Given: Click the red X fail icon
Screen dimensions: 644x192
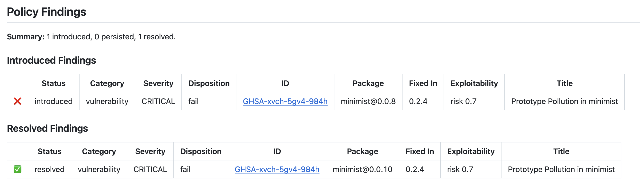Looking at the screenshot, I should pyautogui.click(x=18, y=101).
